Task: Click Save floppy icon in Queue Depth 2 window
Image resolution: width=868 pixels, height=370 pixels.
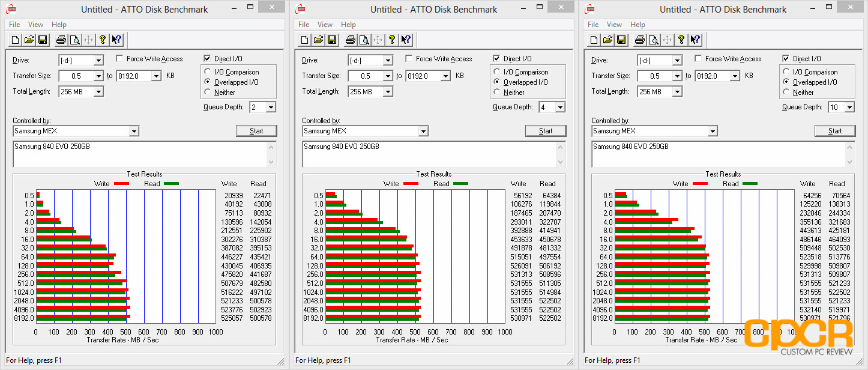Action: pyautogui.click(x=43, y=40)
